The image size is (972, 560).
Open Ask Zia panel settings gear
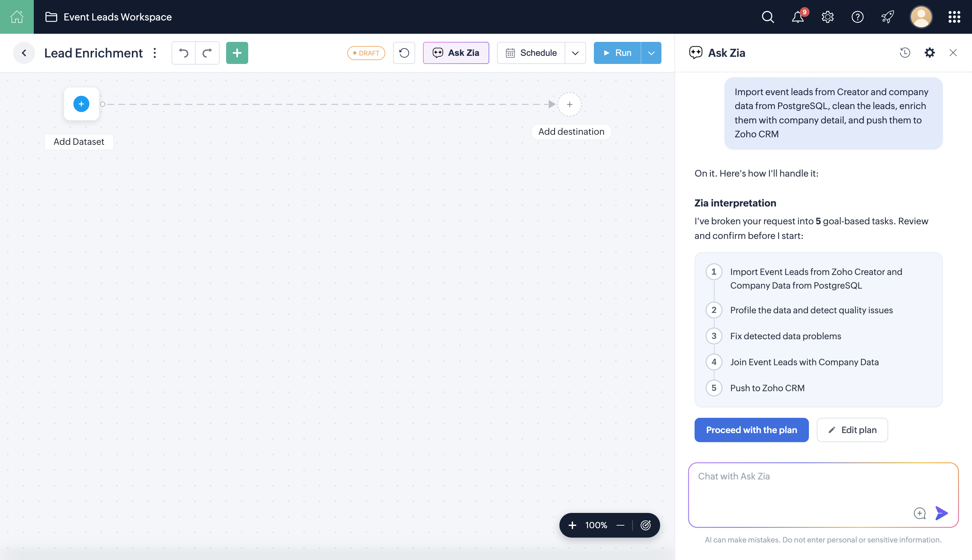929,53
